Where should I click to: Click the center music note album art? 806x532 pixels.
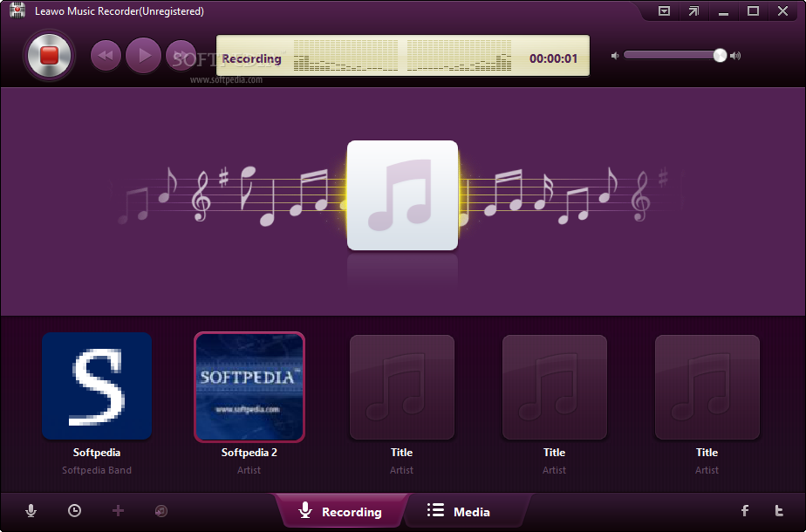402,195
